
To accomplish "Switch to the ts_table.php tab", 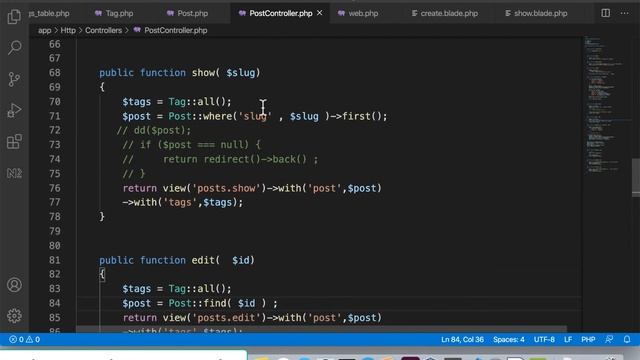I will pyautogui.click(x=49, y=13).
